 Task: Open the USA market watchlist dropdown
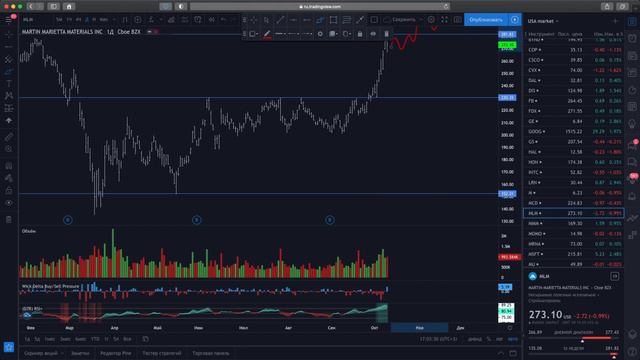(543, 21)
